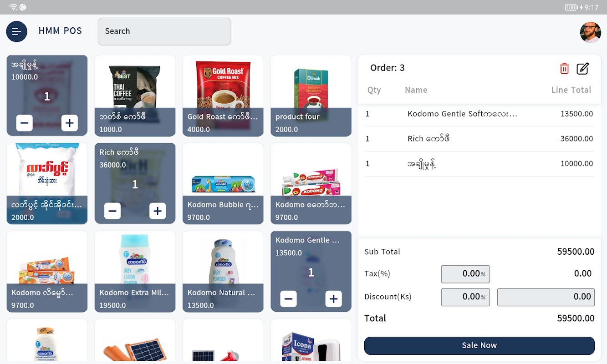Increase Rich coffee quantity with plus button
The height and width of the screenshot is (364, 607).
(158, 211)
